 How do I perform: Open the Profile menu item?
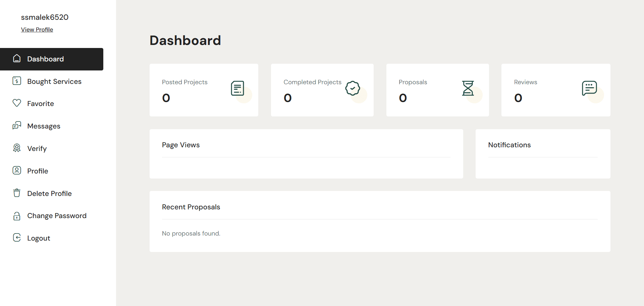click(x=38, y=171)
